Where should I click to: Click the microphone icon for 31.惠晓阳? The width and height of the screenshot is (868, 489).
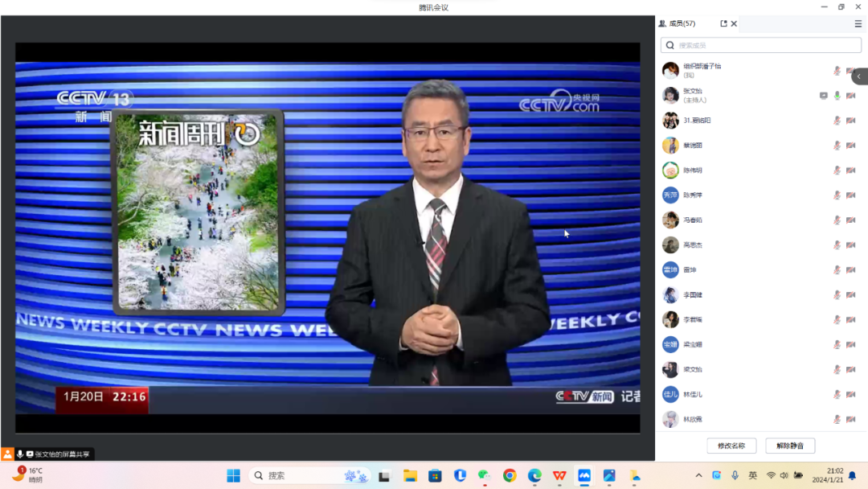click(x=837, y=120)
